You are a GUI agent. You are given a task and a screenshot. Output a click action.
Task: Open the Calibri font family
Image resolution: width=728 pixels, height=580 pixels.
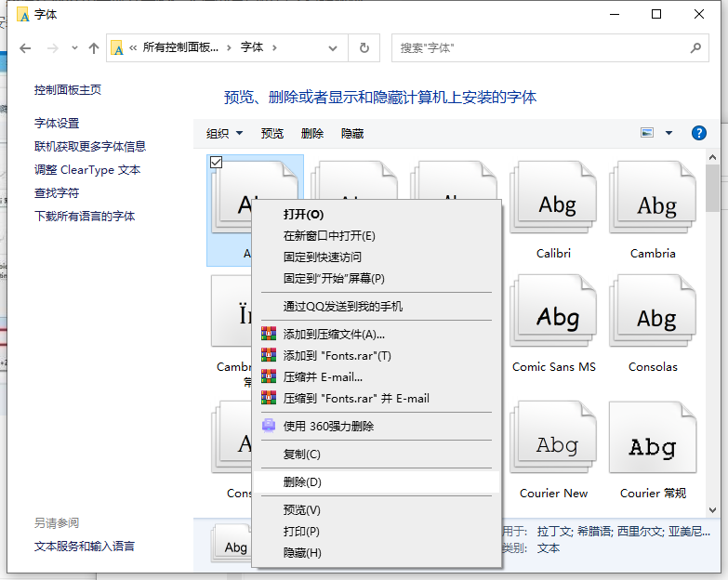554,208
